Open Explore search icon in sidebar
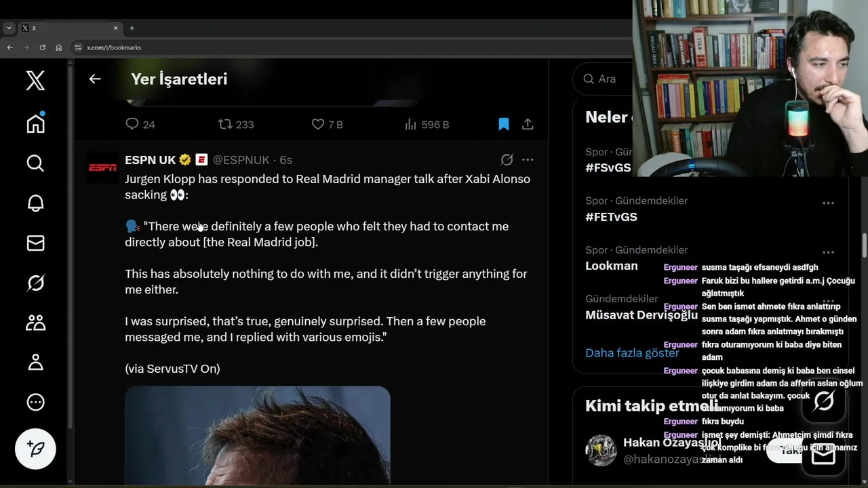868x488 pixels. tap(35, 163)
